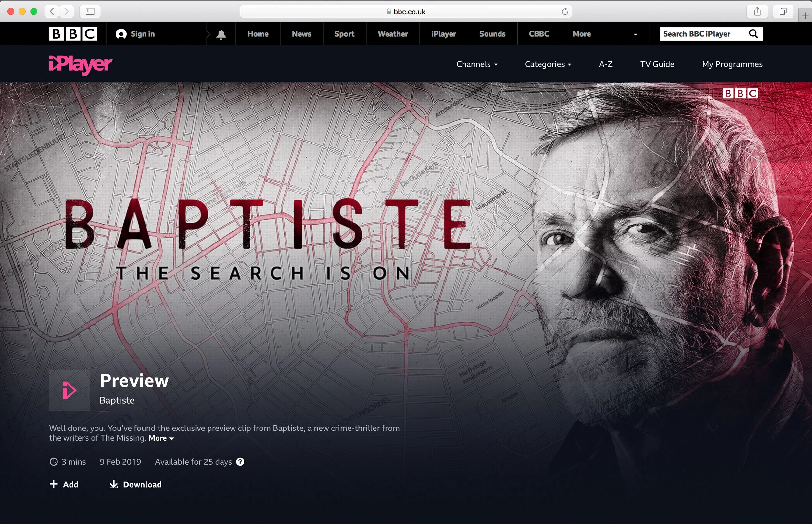
Task: Click the help question mark next to availability
Action: coord(241,461)
